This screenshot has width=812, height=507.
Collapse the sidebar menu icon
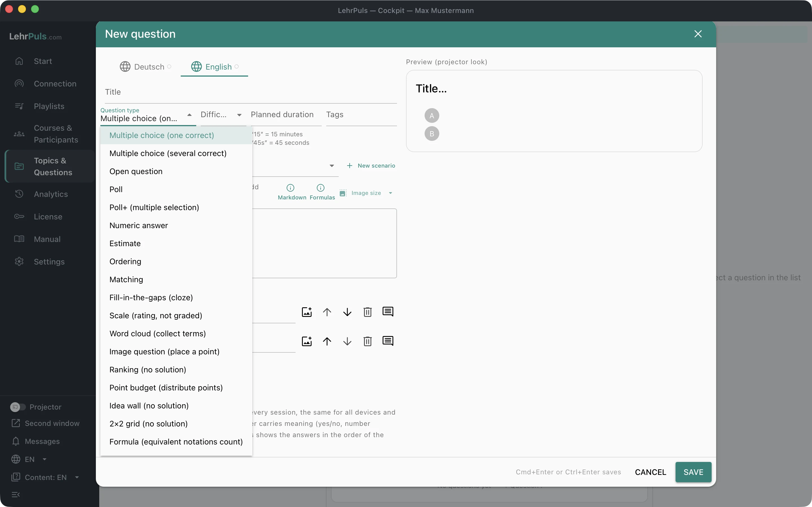tap(16, 494)
